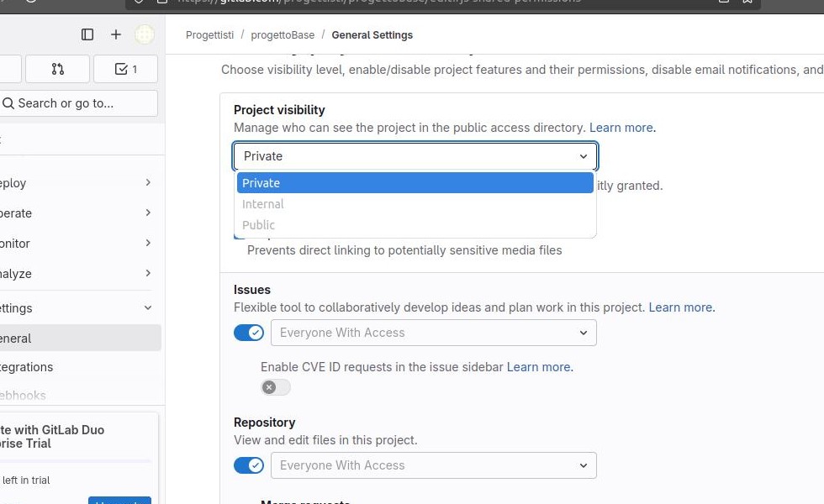This screenshot has width=824, height=504.
Task: Collapse the Settings sidebar section
Action: click(x=148, y=308)
